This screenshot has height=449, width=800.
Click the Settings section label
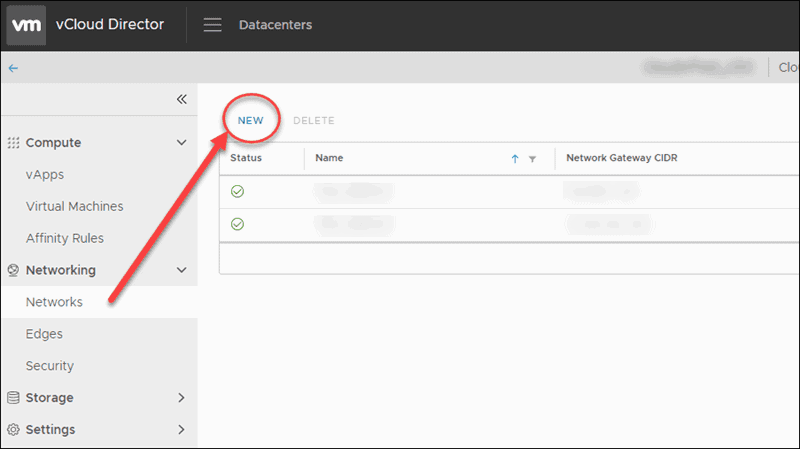(x=51, y=430)
